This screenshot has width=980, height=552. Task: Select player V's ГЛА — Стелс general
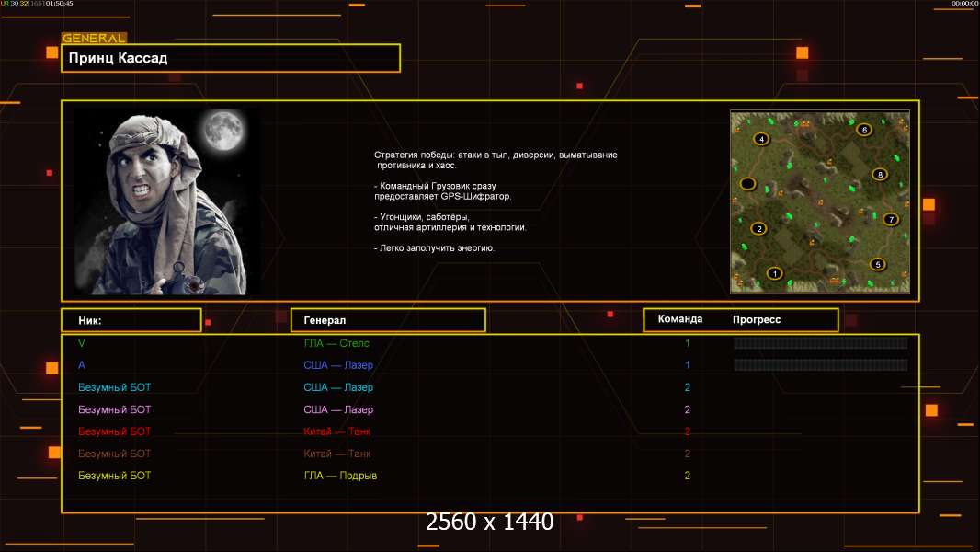click(x=336, y=343)
